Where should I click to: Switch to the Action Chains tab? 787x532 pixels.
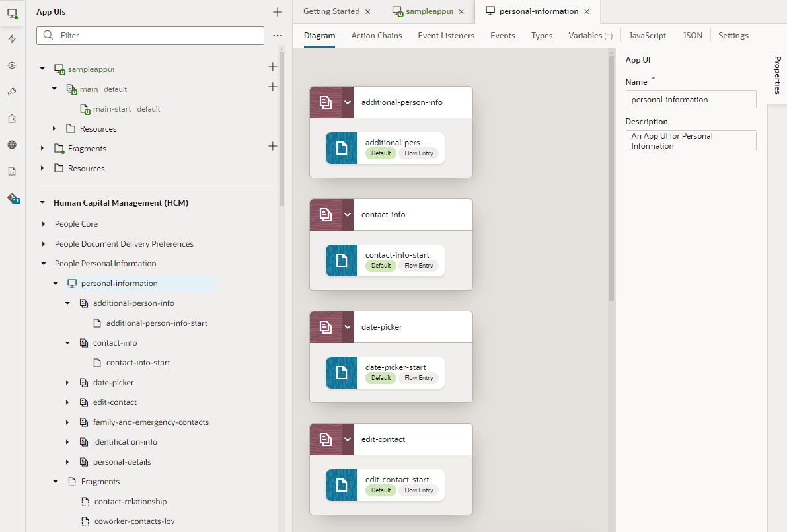pos(377,36)
